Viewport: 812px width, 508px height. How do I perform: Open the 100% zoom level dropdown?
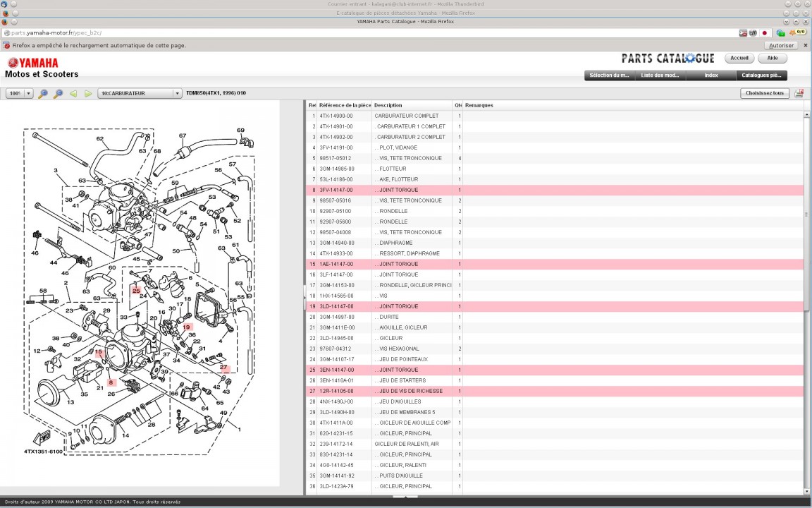click(20, 93)
